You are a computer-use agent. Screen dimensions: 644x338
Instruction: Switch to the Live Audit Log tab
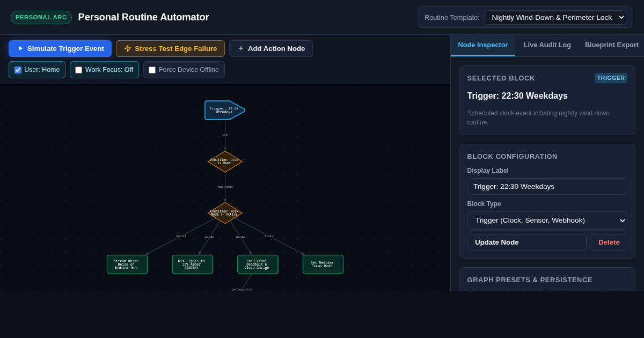(547, 45)
